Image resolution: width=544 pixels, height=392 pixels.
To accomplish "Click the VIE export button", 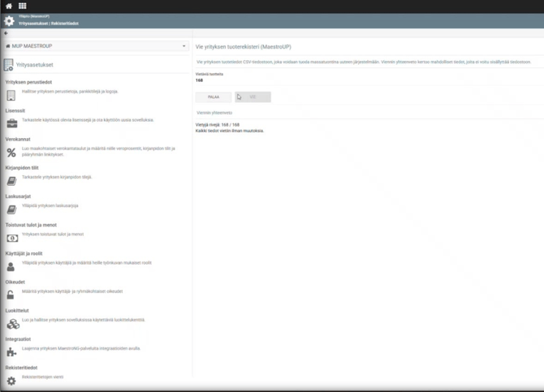I will pyautogui.click(x=253, y=97).
